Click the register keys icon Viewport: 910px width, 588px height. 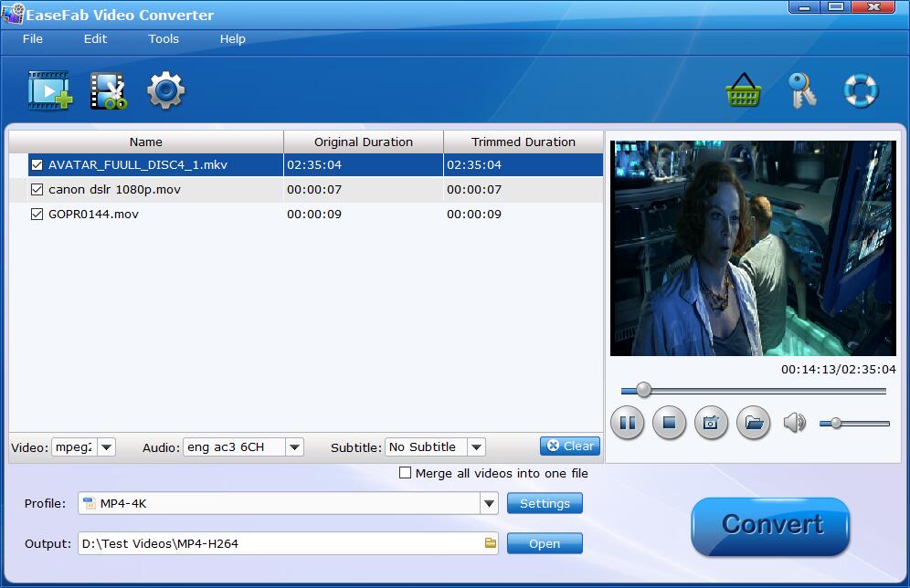coord(802,90)
